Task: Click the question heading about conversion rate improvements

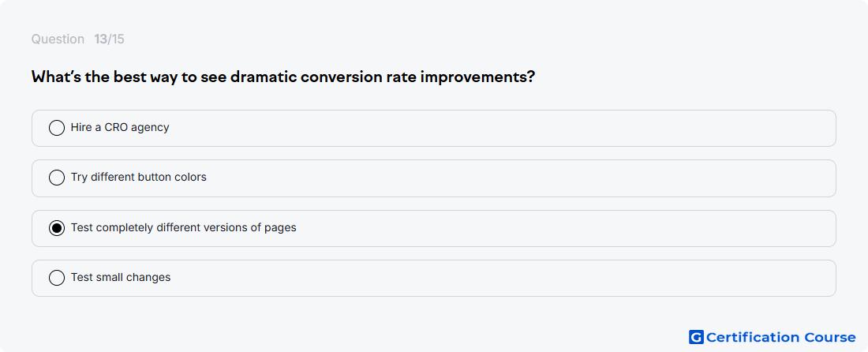Action: coord(282,77)
